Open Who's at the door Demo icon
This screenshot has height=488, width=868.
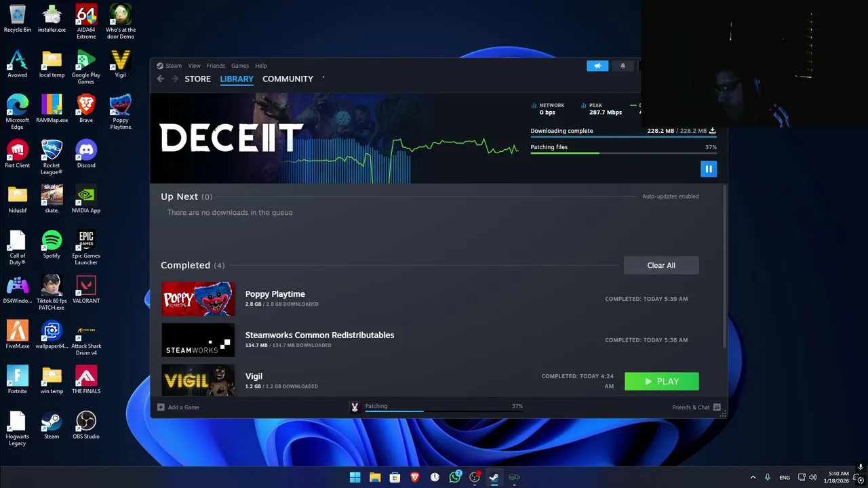tap(121, 22)
